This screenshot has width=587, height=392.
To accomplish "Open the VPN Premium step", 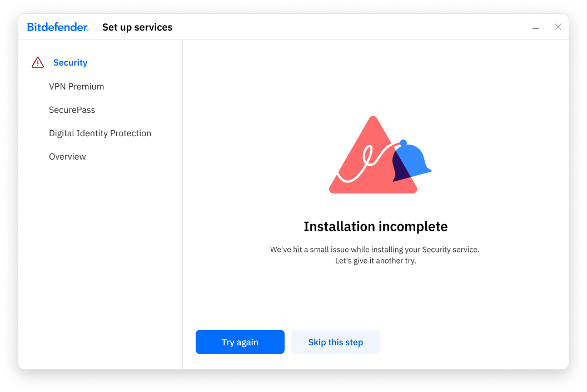I will tap(76, 87).
